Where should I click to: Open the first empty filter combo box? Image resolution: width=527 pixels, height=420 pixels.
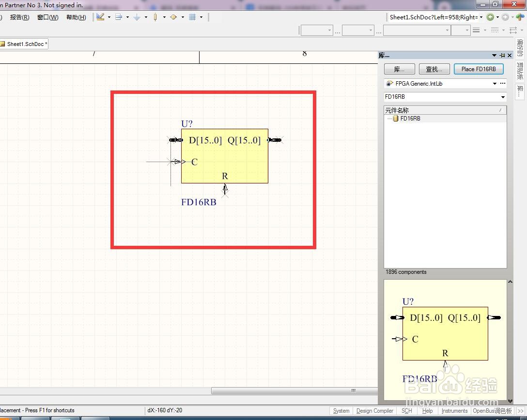coord(317,30)
